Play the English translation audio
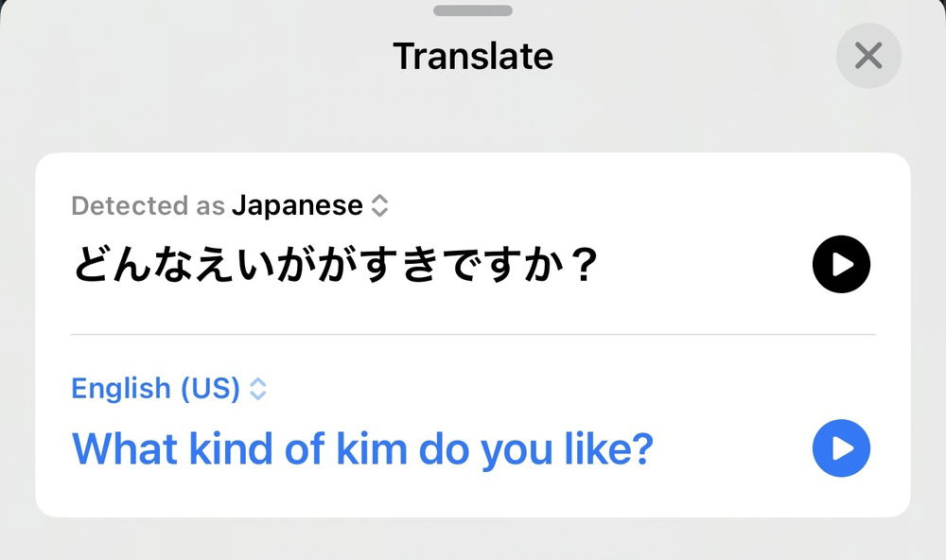This screenshot has height=560, width=946. pyautogui.click(x=840, y=448)
